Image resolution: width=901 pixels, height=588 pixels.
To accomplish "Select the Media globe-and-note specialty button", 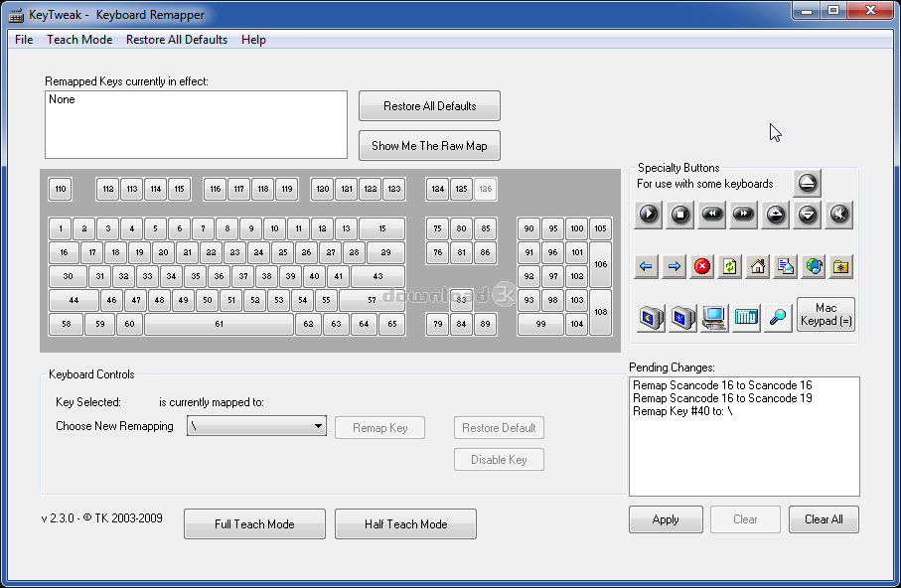I will click(x=814, y=267).
